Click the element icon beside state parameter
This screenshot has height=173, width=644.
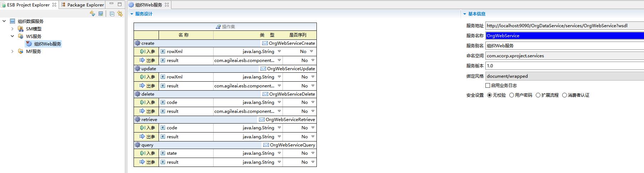tap(163, 153)
